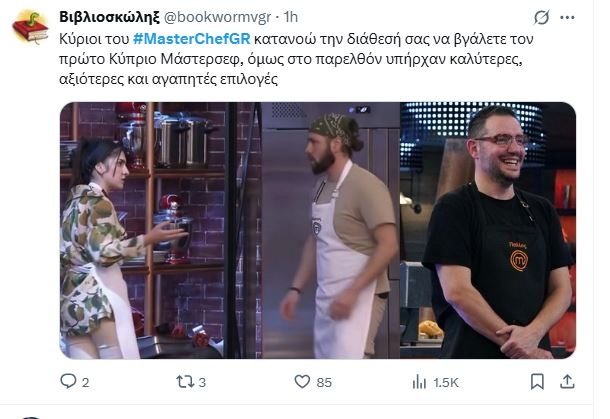Click the display name Βιβλιοσκώληξ

coord(109,18)
